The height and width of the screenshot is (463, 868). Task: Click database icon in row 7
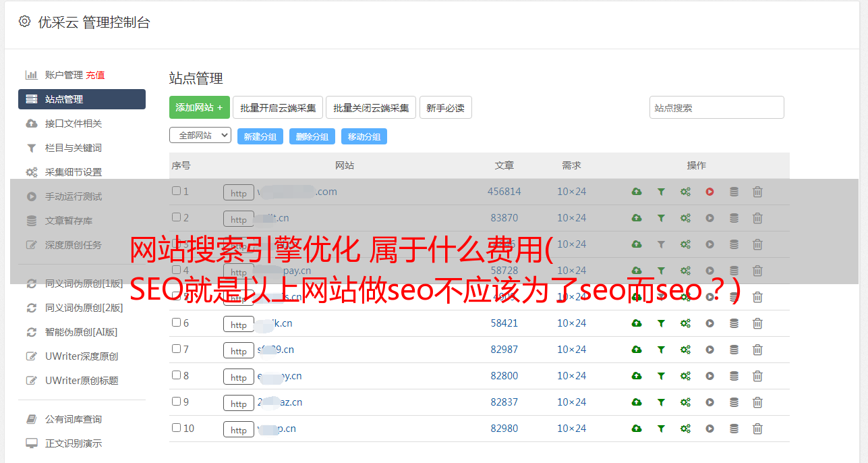pyautogui.click(x=734, y=350)
